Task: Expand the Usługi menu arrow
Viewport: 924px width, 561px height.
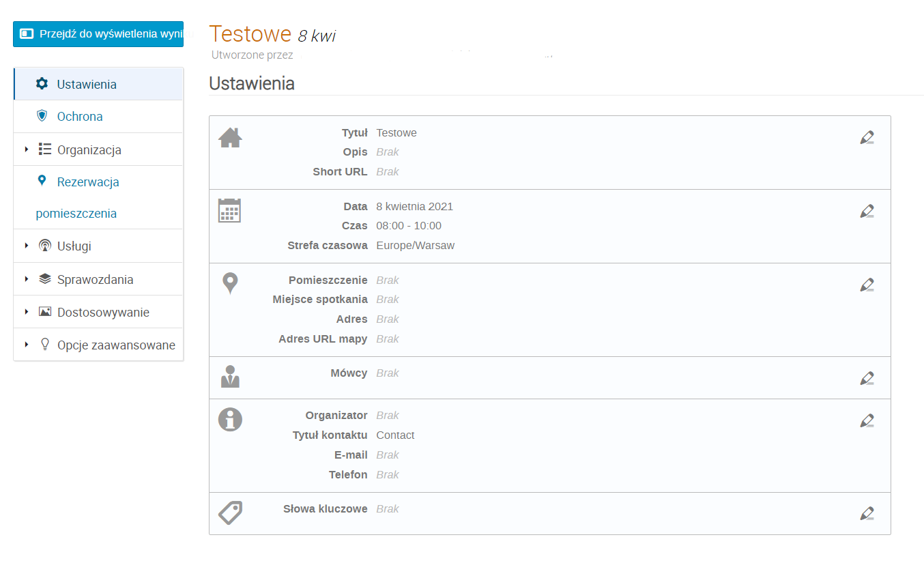Action: coord(27,246)
